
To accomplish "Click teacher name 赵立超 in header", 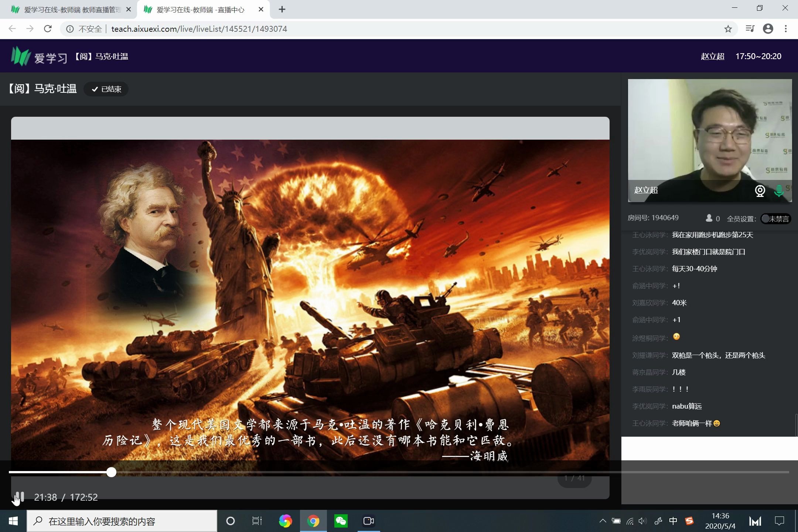I will pos(712,57).
